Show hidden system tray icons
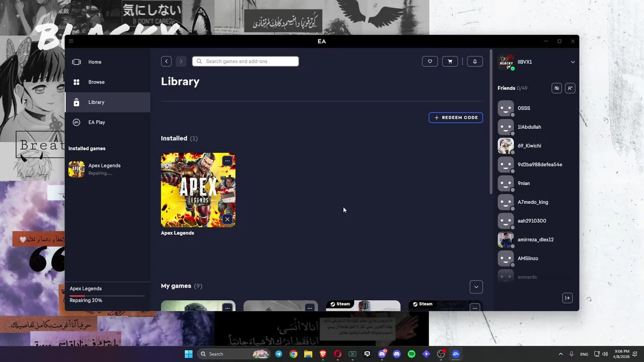This screenshot has height=362, width=644. click(560, 354)
